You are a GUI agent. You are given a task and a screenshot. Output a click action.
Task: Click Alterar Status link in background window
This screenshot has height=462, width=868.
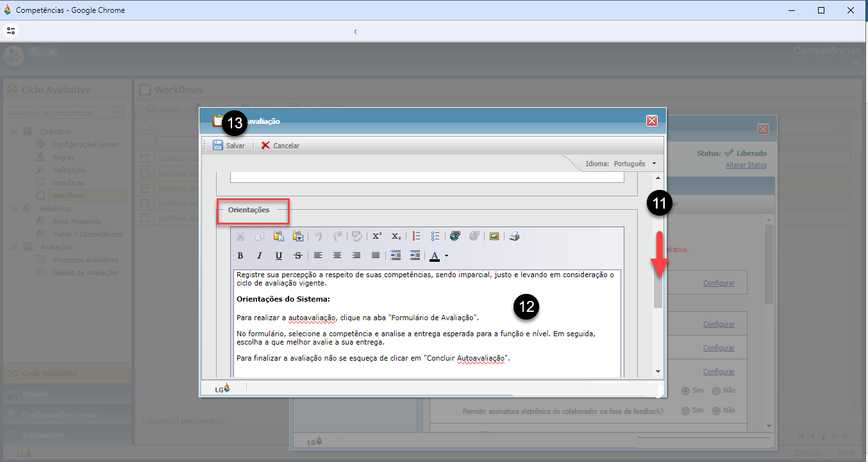click(746, 165)
